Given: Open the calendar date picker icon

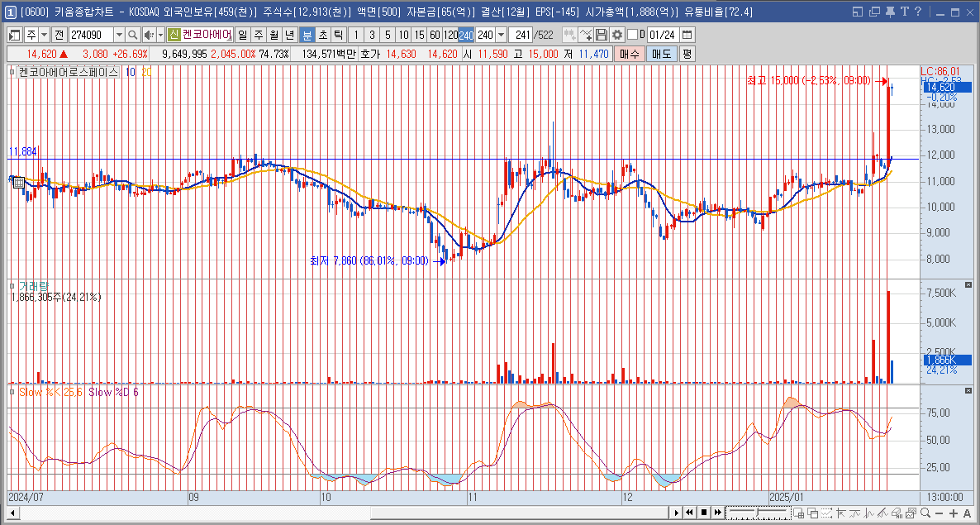Looking at the screenshot, I should [x=687, y=35].
